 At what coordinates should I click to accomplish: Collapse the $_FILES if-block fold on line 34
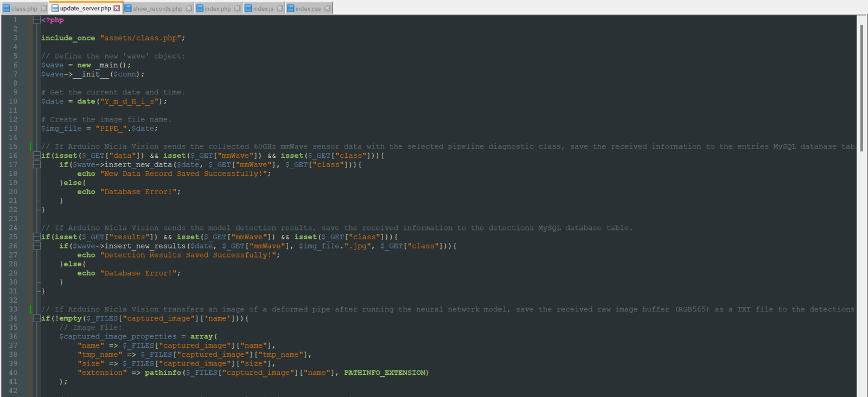coord(36,318)
